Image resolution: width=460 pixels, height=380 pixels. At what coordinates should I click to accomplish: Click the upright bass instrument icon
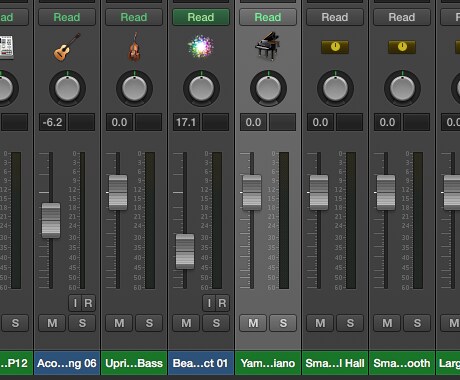pyautogui.click(x=134, y=47)
